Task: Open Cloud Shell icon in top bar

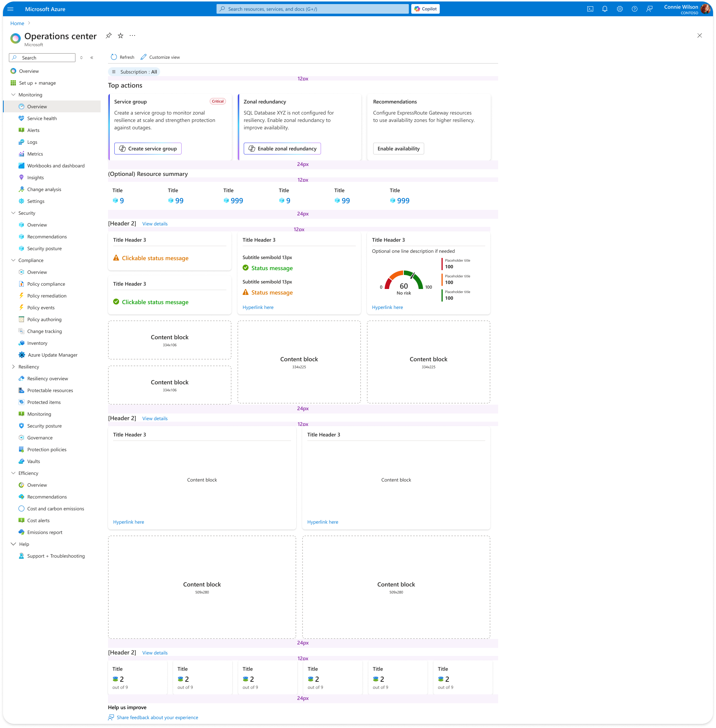Action: [x=590, y=9]
